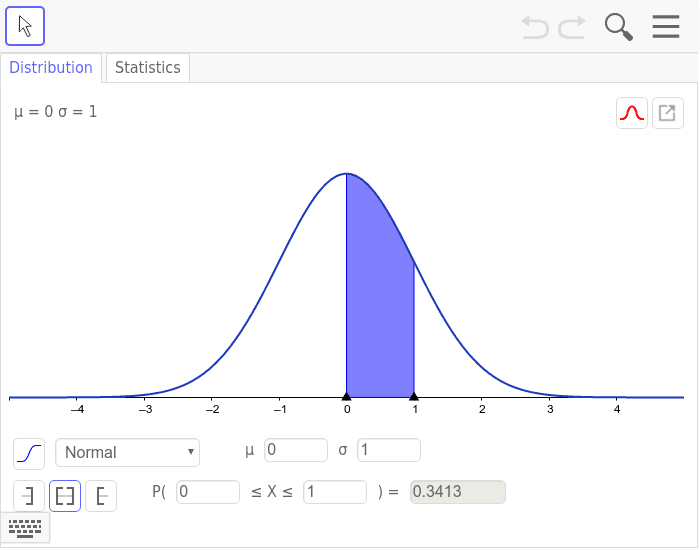Select the Move arrow tool
This screenshot has height=550, width=700.
tap(25, 26)
